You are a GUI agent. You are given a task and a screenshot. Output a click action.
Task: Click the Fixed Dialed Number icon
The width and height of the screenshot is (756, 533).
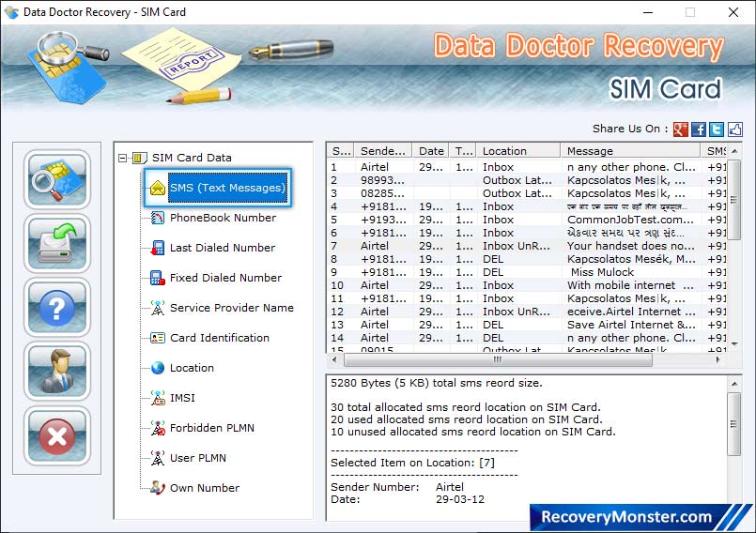click(x=157, y=278)
